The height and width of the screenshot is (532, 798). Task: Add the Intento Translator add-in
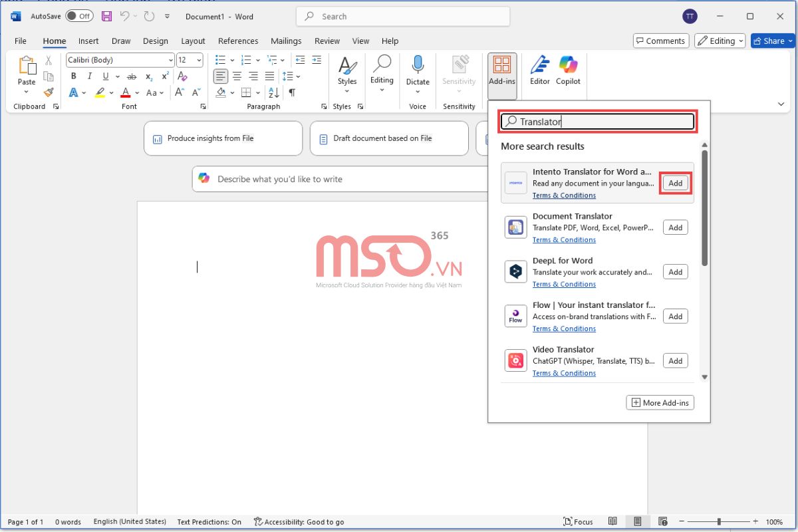click(676, 183)
